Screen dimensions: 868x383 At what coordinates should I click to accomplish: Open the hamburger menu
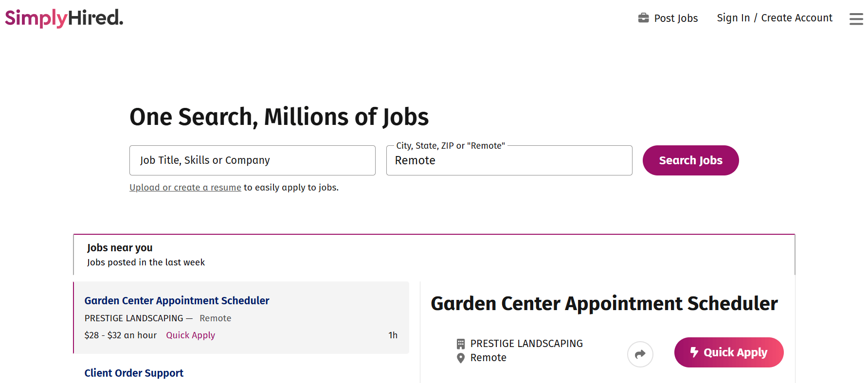(856, 19)
